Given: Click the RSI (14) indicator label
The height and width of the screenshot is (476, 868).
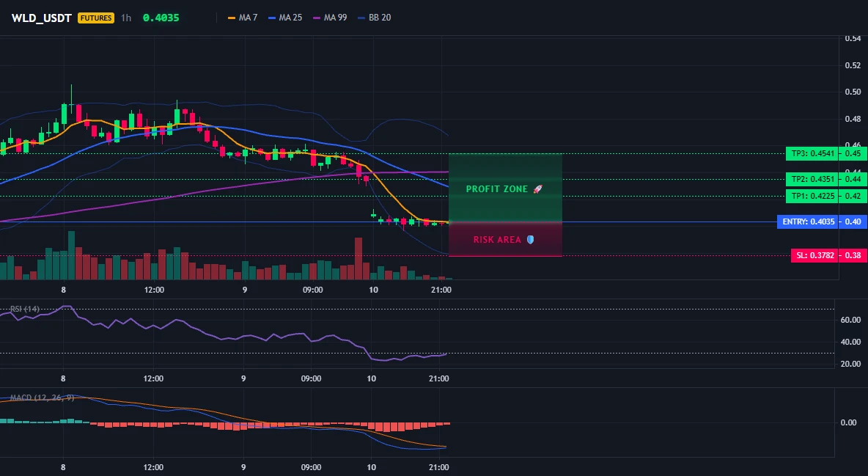Looking at the screenshot, I should click(x=25, y=309).
